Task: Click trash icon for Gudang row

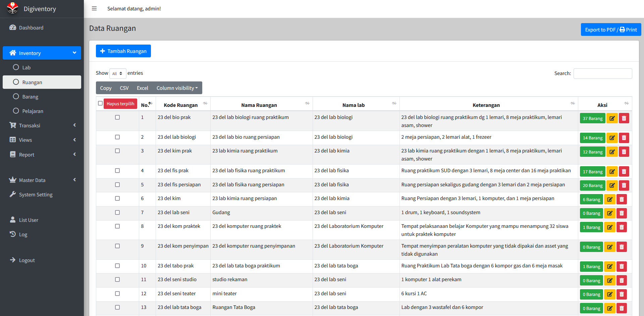Action: click(621, 213)
